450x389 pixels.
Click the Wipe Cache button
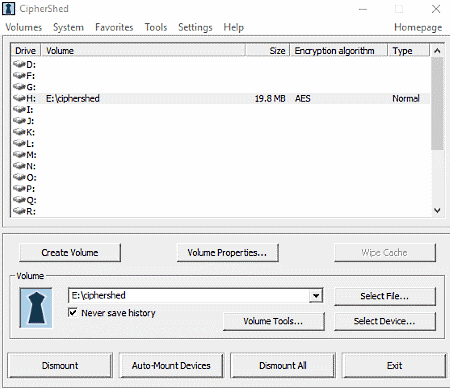tap(385, 253)
